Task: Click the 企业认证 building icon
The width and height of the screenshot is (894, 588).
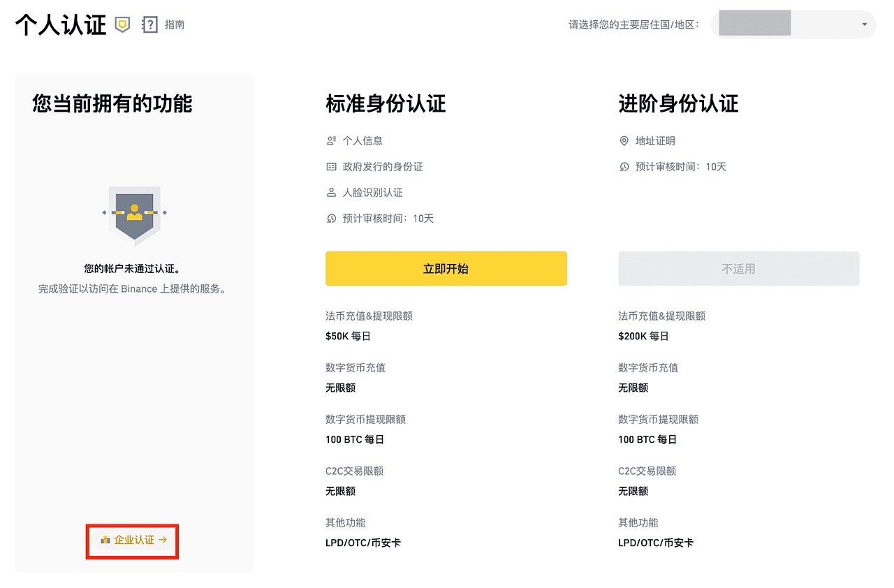Action: coord(105,540)
